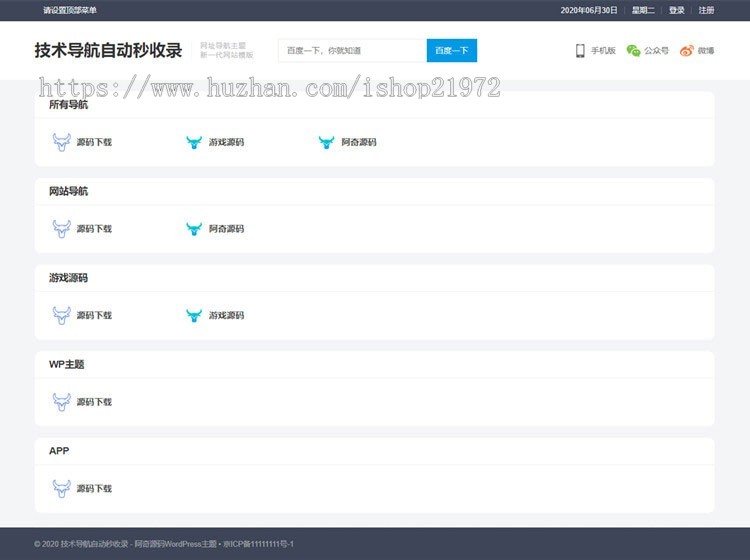The width and height of the screenshot is (750, 560).
Task: Open 阿奇源码 link in 所有导航
Action: click(x=359, y=142)
